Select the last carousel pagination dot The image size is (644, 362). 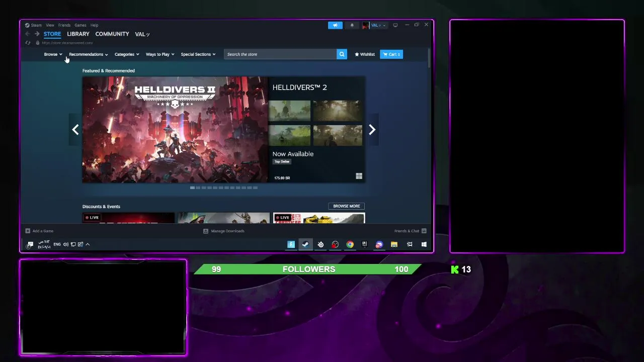pos(255,188)
